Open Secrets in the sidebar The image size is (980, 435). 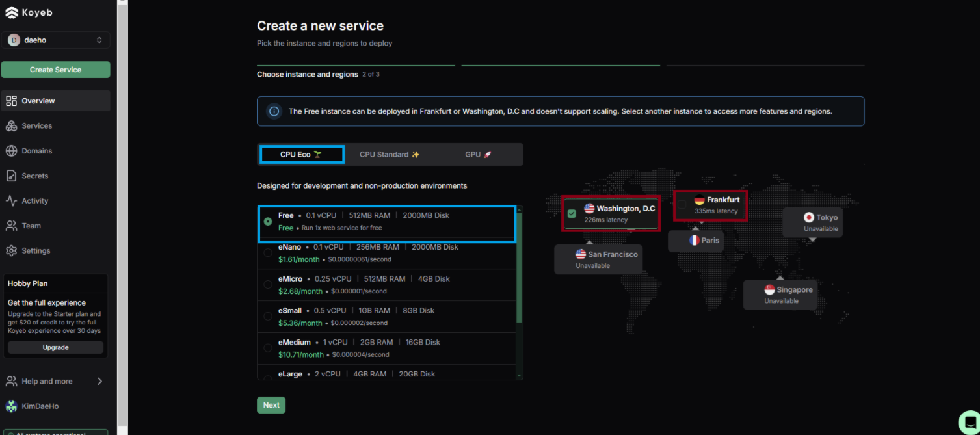[55, 176]
